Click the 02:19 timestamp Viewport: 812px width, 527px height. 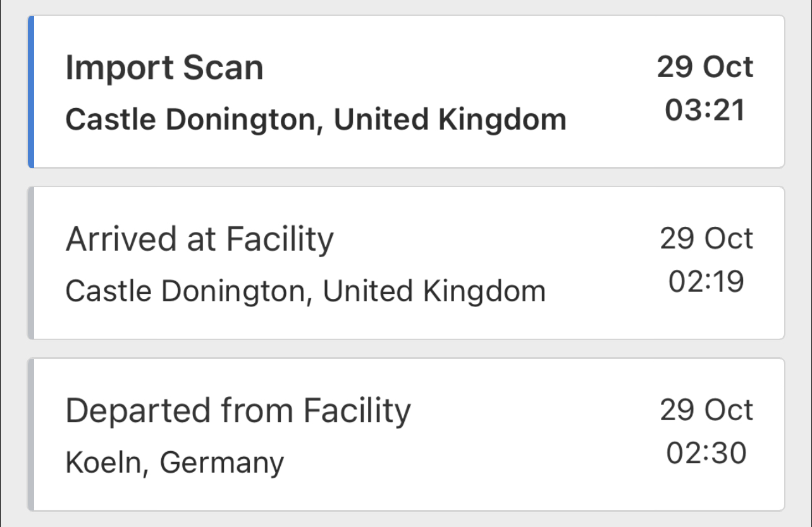click(x=706, y=282)
